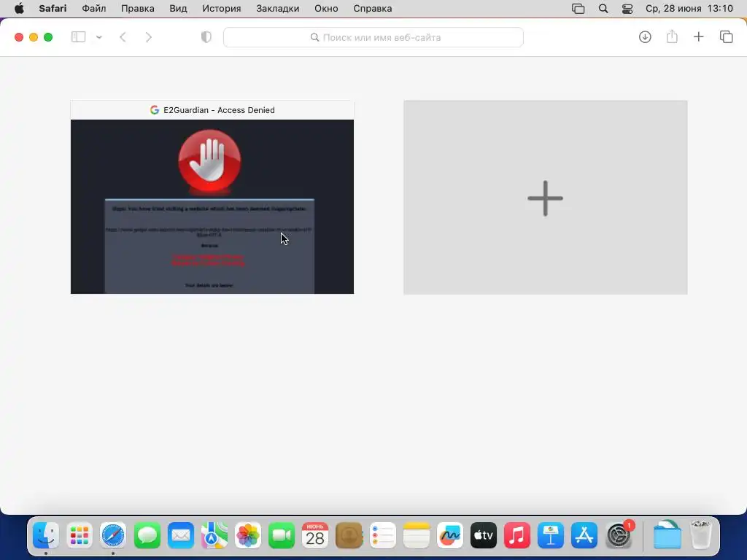Click the date and time display
Screen dimensions: 747x560
(689, 9)
